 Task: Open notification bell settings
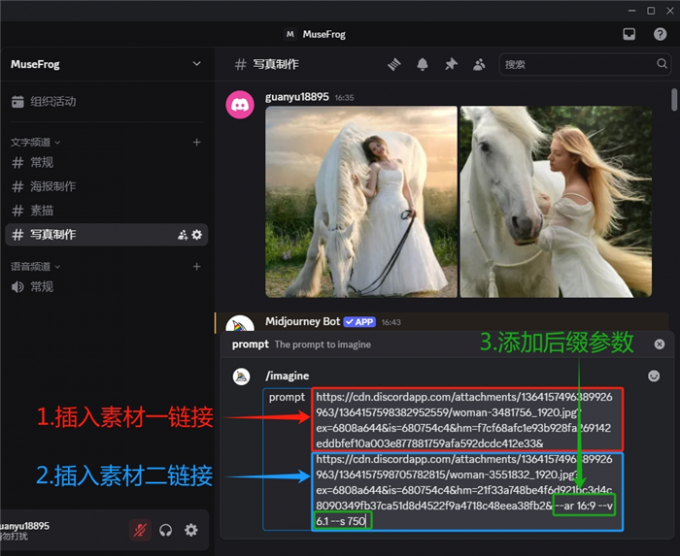click(422, 64)
